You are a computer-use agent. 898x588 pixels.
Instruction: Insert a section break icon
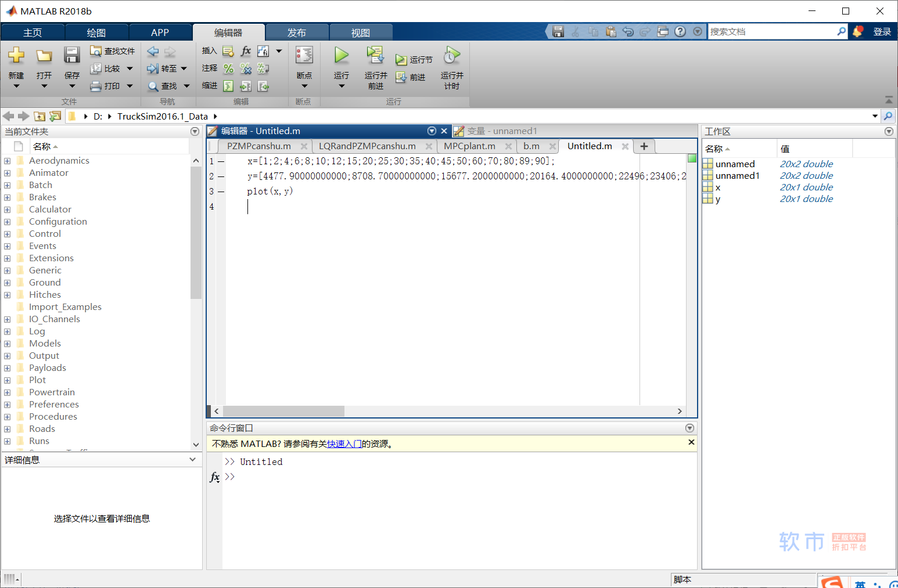[228, 51]
